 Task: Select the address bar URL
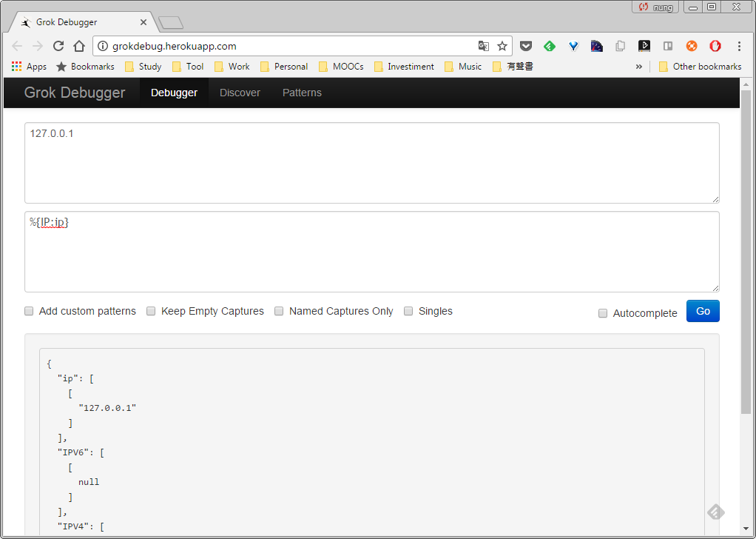(174, 47)
